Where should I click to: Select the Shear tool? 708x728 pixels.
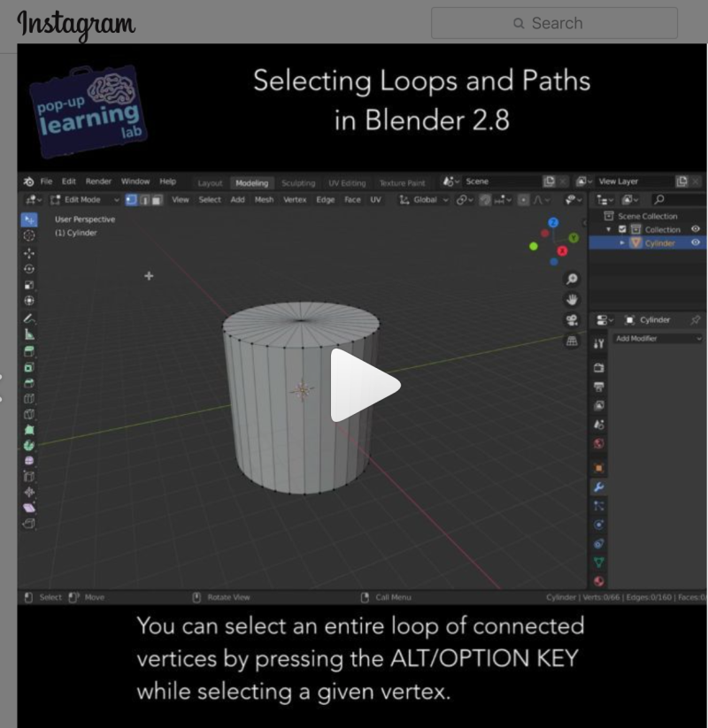coord(29,508)
